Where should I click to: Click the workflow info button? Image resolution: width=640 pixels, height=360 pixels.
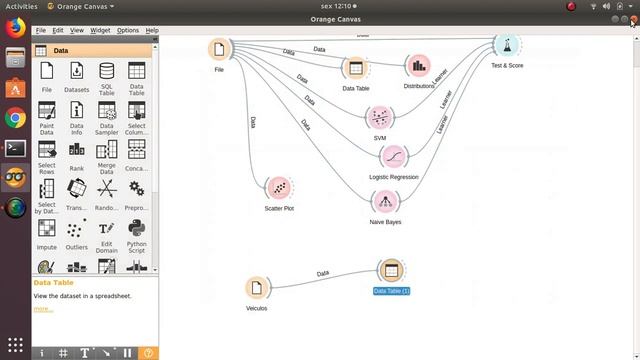(x=42, y=353)
